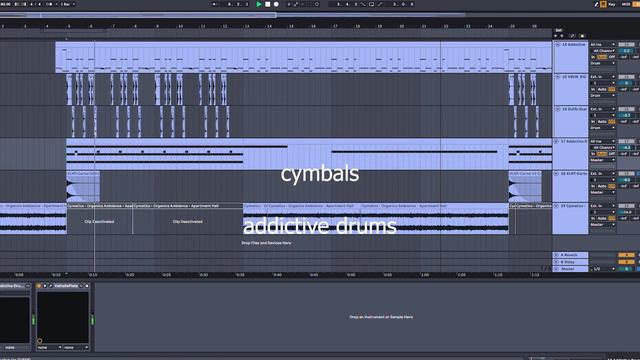This screenshot has width=640, height=360.
Task: Adjust track 17 volume value
Action: click(x=627, y=147)
